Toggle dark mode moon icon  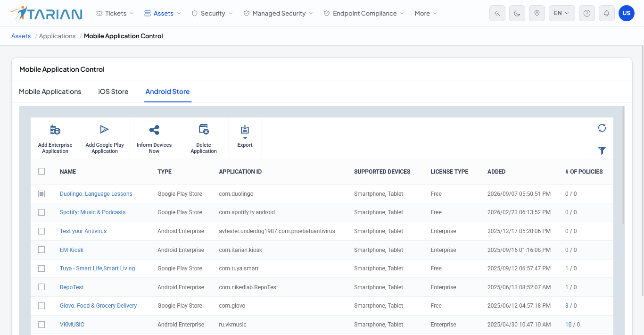coord(517,13)
